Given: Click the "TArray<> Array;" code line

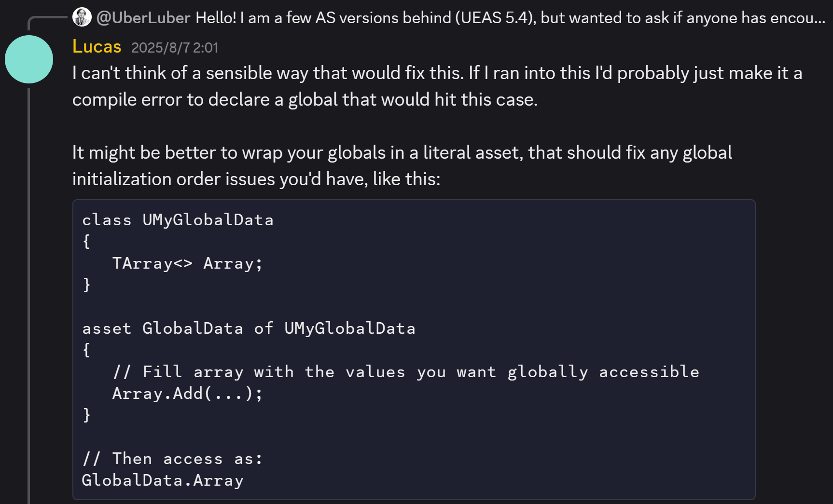Looking at the screenshot, I should 187,263.
